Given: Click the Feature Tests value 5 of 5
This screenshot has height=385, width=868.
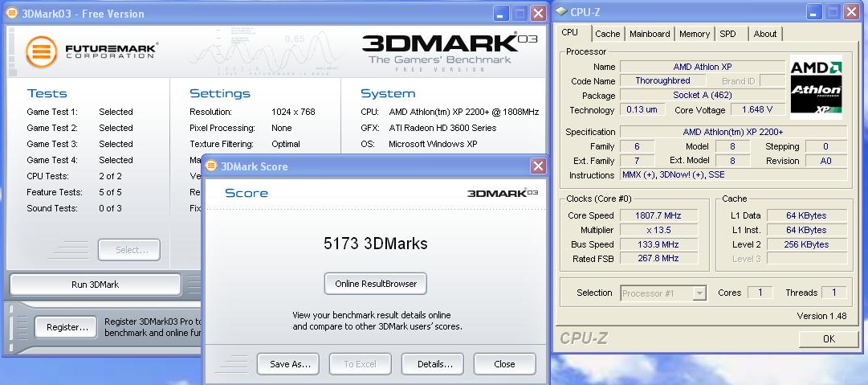Looking at the screenshot, I should click(110, 192).
